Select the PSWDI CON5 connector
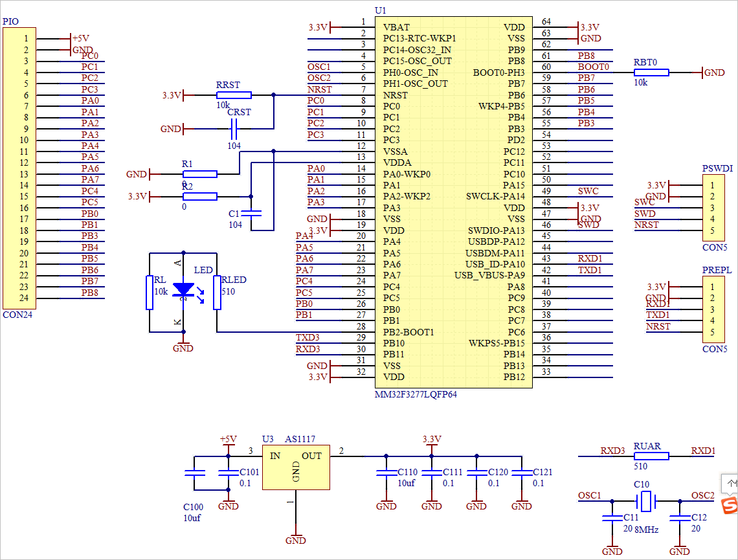This screenshot has height=560, width=738. click(x=715, y=207)
